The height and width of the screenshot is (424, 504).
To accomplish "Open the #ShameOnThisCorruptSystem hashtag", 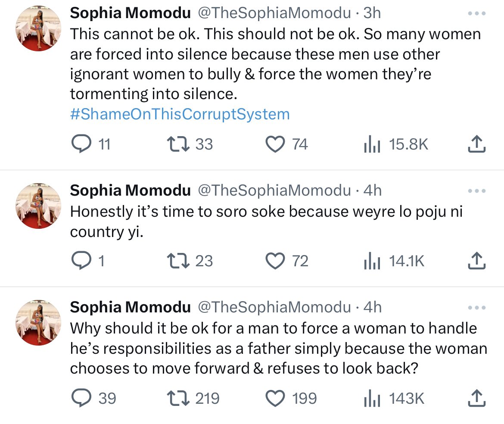I will point(180,114).
